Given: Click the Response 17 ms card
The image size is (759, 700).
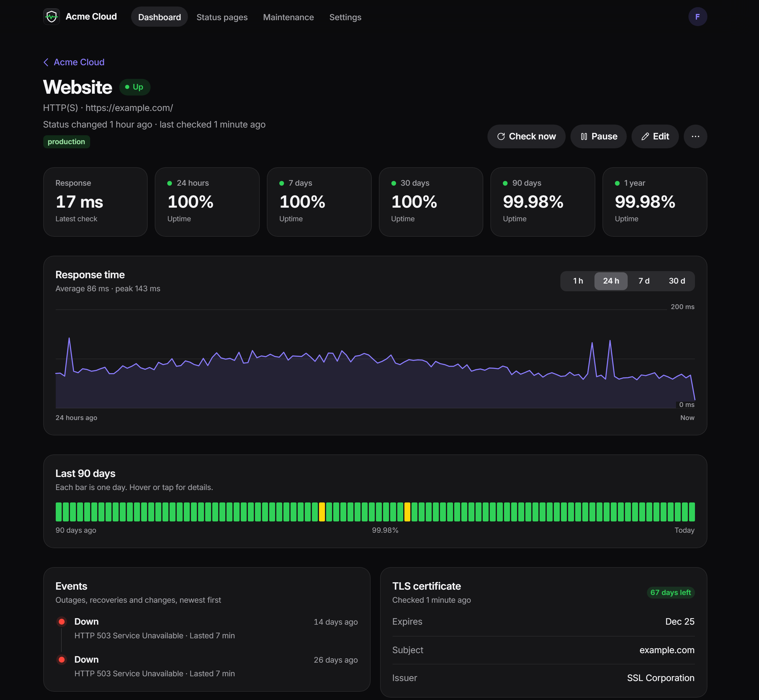Looking at the screenshot, I should point(95,202).
